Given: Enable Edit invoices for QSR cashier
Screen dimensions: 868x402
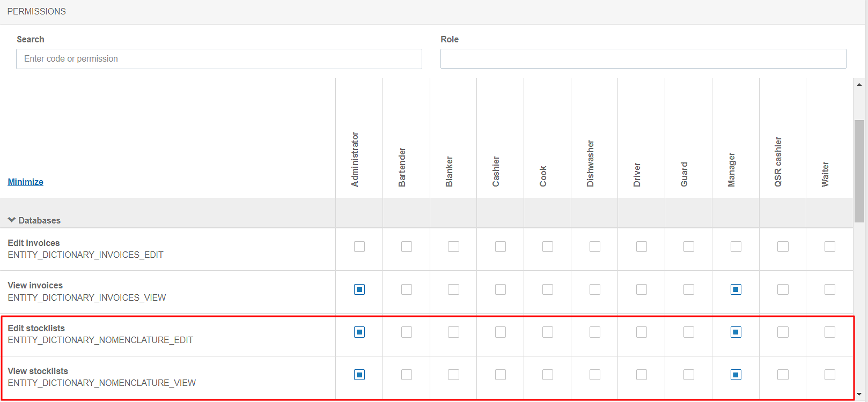Looking at the screenshot, I should pos(783,247).
